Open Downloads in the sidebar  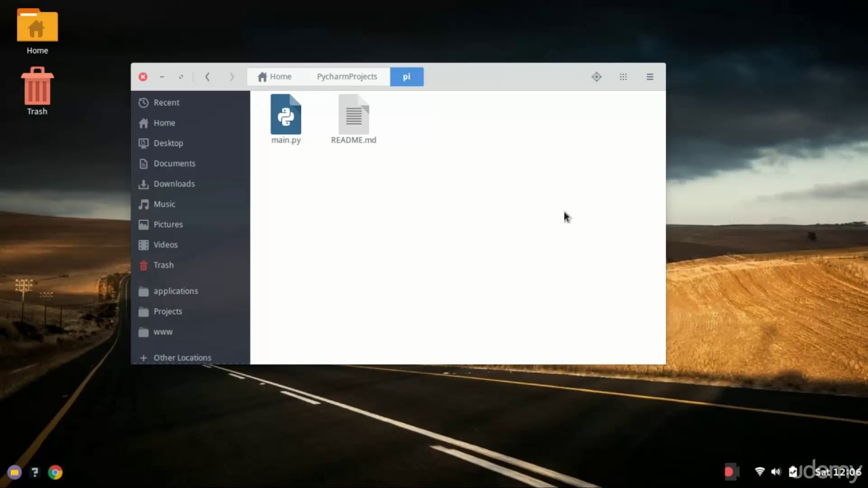click(191, 184)
